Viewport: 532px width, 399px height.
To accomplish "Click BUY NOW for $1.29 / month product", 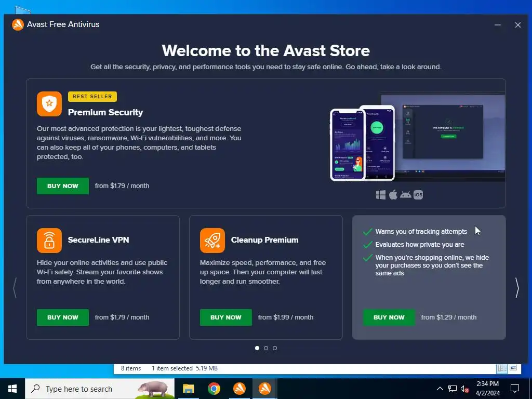I will tap(389, 317).
